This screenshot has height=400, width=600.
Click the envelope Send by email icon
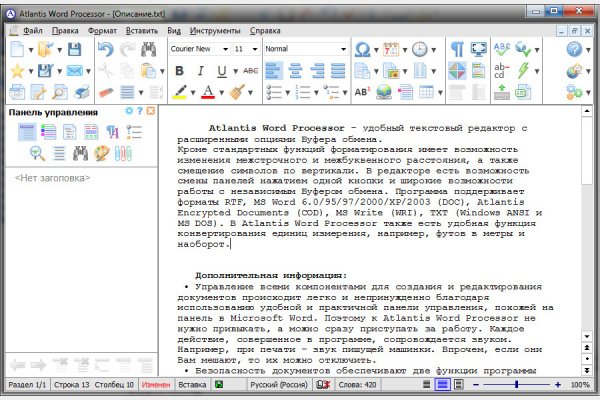point(75,71)
